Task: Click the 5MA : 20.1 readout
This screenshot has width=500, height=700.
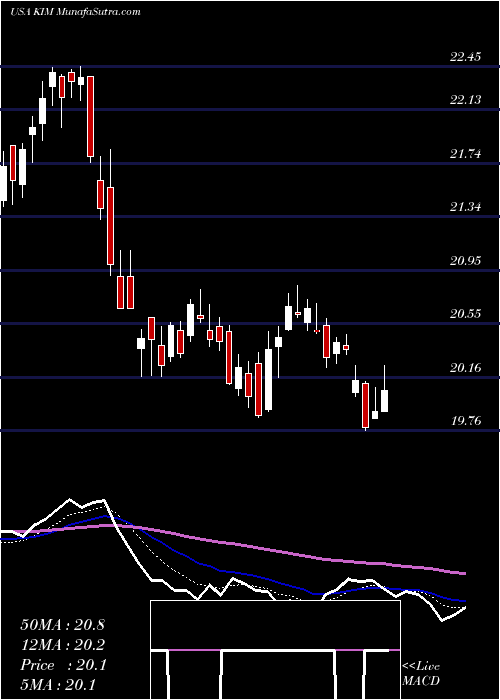Action: coord(58,685)
